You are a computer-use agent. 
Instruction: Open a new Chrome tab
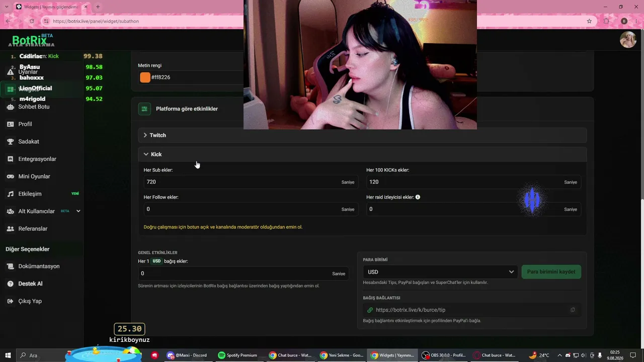click(x=98, y=7)
